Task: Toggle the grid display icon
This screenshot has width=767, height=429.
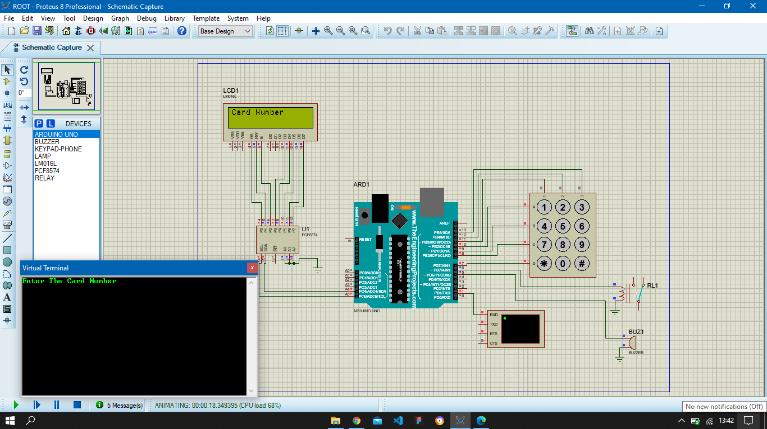Action: tap(284, 31)
